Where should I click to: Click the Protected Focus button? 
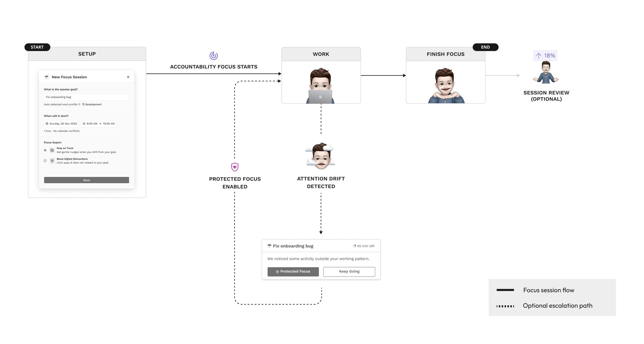click(x=293, y=272)
